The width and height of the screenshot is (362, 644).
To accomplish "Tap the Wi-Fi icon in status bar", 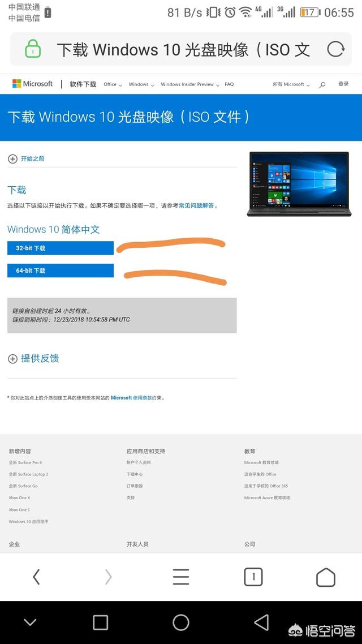I will coord(246,12).
